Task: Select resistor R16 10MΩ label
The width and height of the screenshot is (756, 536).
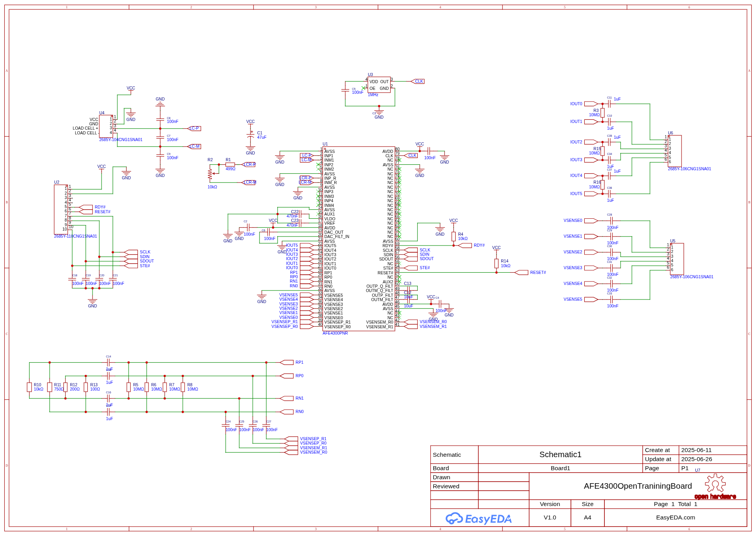Action: point(594,187)
